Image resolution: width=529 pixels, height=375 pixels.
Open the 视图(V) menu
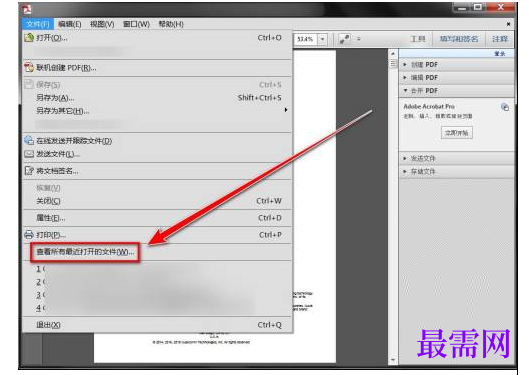102,24
